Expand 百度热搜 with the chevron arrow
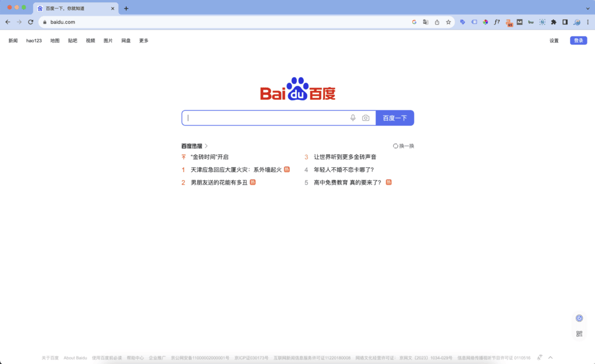 click(x=206, y=146)
